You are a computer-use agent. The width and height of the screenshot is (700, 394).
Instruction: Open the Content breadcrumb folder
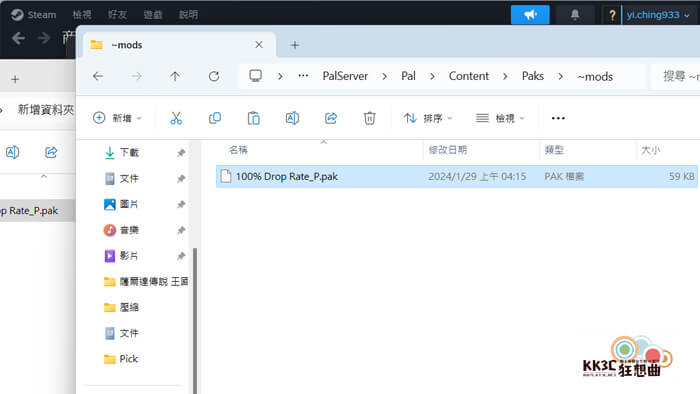[x=469, y=76]
